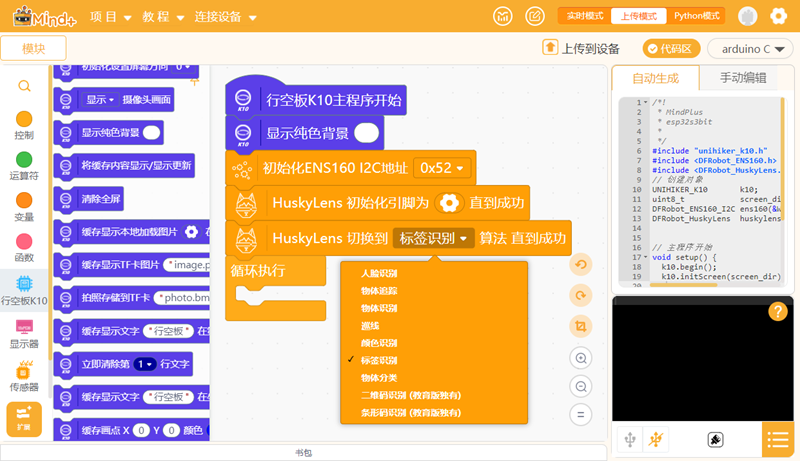The height and width of the screenshot is (461, 800).
Task: Switch to 上传模式
Action: (x=638, y=16)
